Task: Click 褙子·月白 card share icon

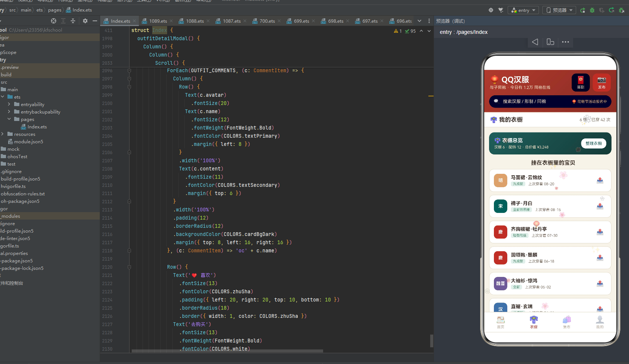Action: [x=600, y=206]
